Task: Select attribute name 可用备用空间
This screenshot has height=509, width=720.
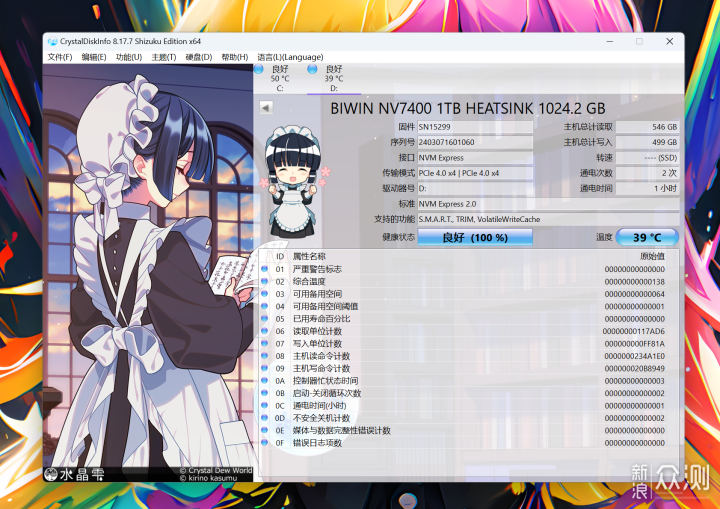Action: click(x=317, y=294)
